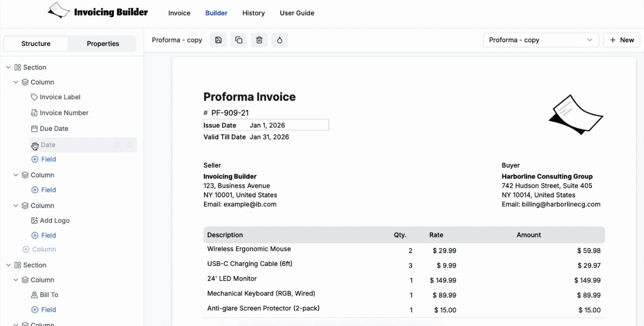
Task: Click the invoice logo image in preview
Action: pos(576,115)
